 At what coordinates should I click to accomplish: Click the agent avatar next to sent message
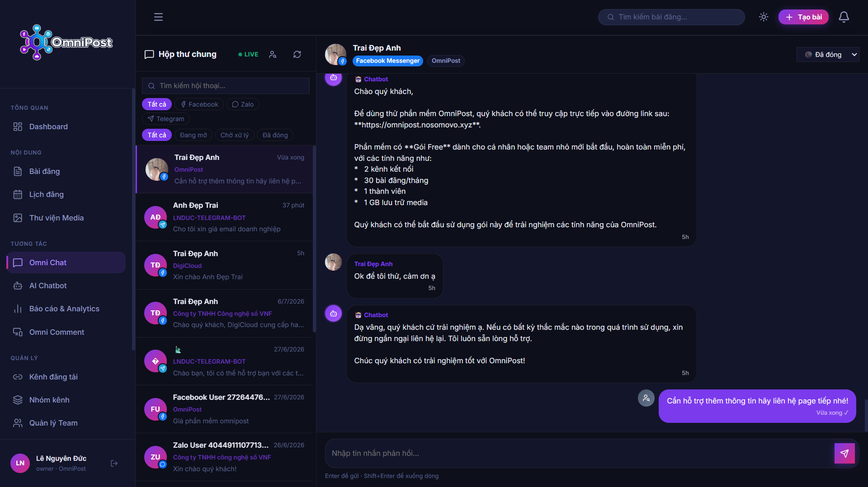click(x=646, y=398)
